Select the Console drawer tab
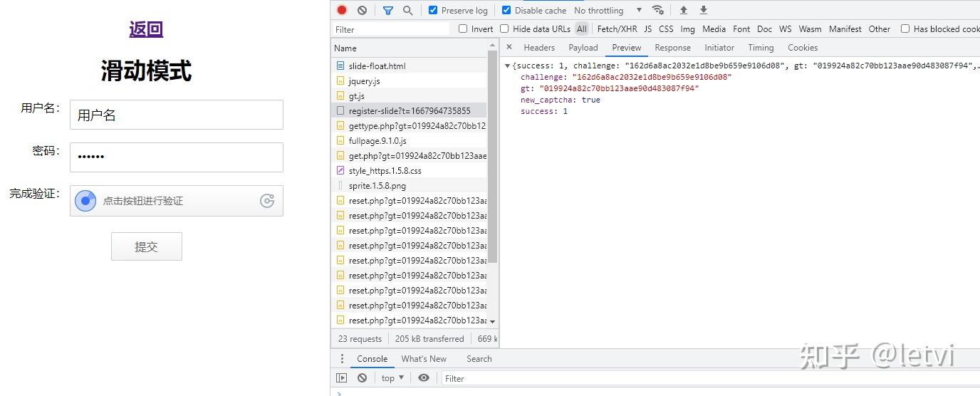This screenshot has height=396, width=980. tap(372, 359)
